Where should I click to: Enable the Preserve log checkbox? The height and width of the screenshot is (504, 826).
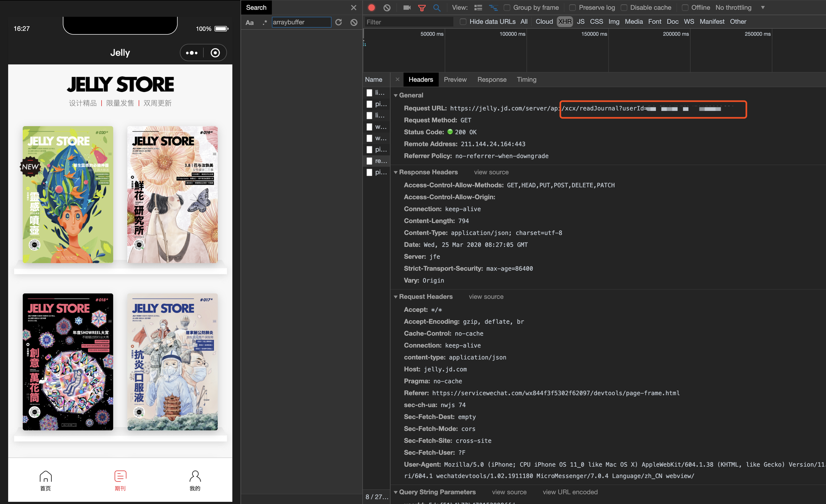(573, 7)
